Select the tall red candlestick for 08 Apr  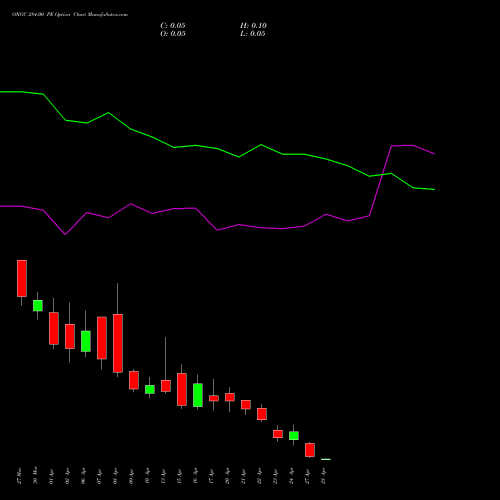(x=118, y=343)
